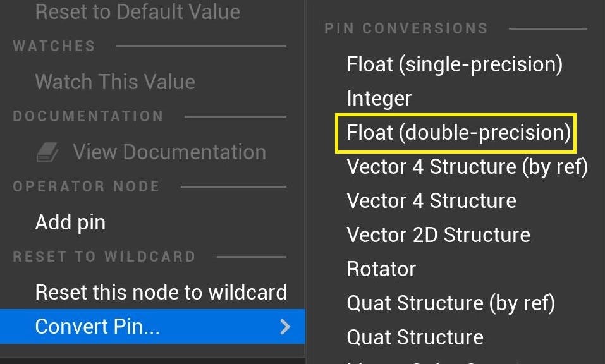Select Float (single-precision) conversion

pyautogui.click(x=455, y=64)
